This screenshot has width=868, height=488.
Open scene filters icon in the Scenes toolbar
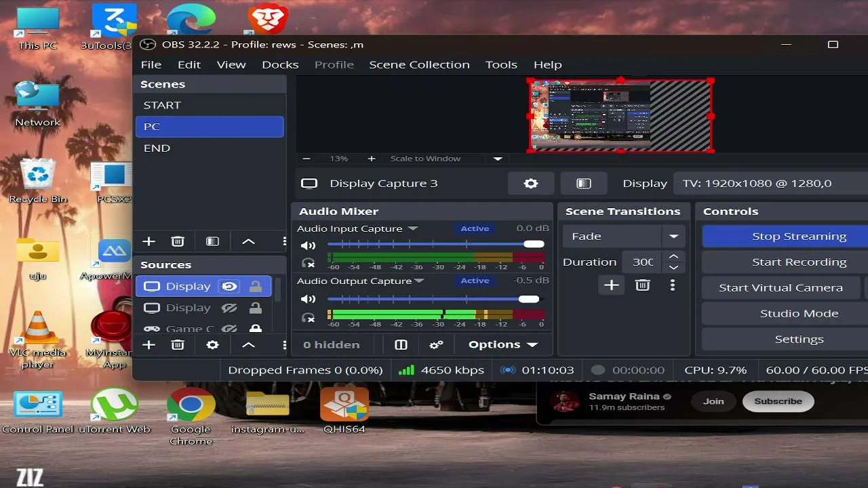[212, 241]
